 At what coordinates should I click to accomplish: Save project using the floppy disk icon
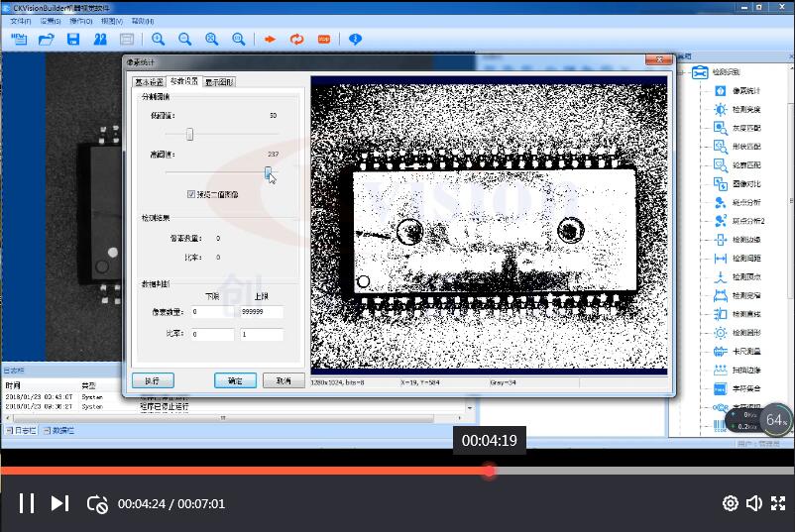[73, 39]
